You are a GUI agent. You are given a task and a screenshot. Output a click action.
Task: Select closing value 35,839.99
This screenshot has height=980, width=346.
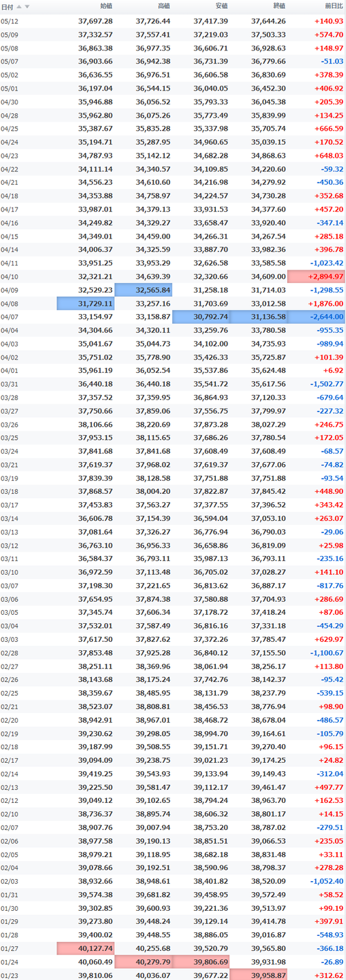[268, 115]
